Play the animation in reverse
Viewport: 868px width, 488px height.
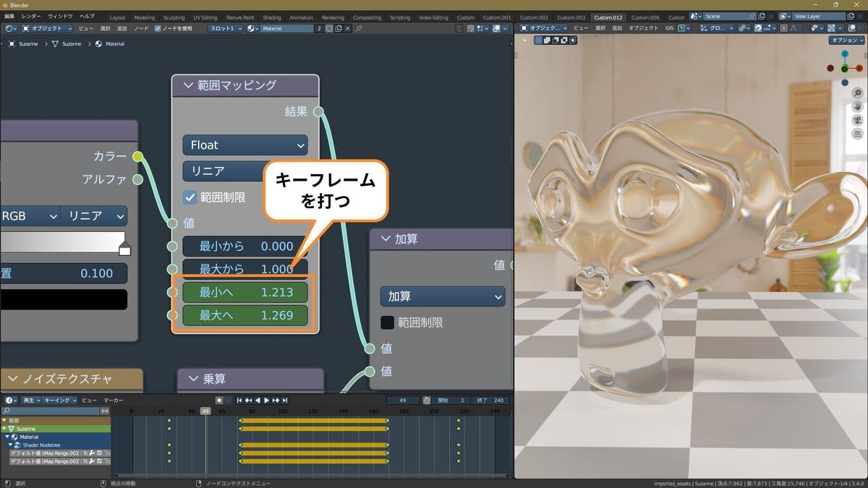pos(258,400)
